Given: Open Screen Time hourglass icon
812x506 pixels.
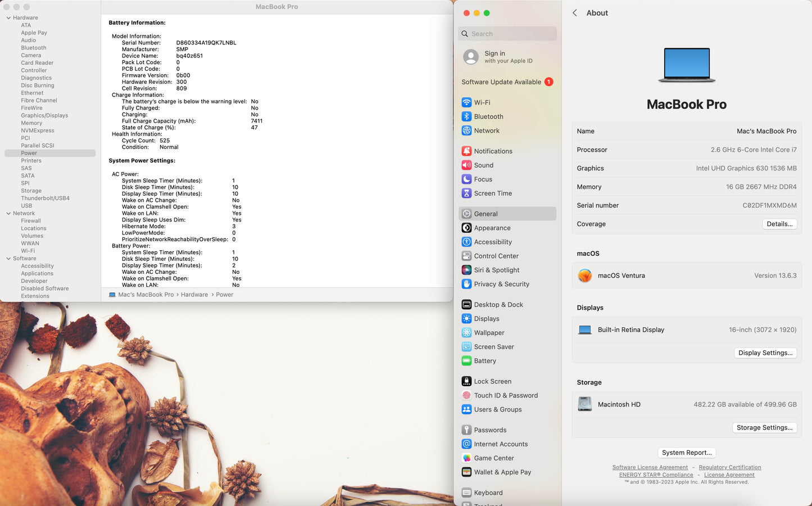Looking at the screenshot, I should click(x=466, y=193).
